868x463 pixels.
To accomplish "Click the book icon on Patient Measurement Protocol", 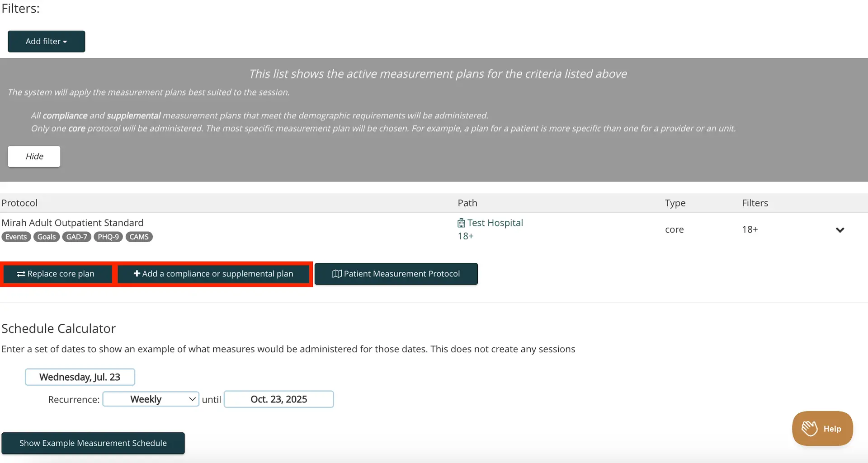I will [x=336, y=274].
